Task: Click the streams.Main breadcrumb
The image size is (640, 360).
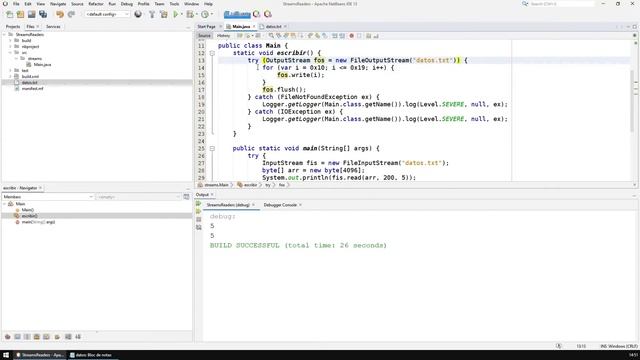Action: point(216,185)
